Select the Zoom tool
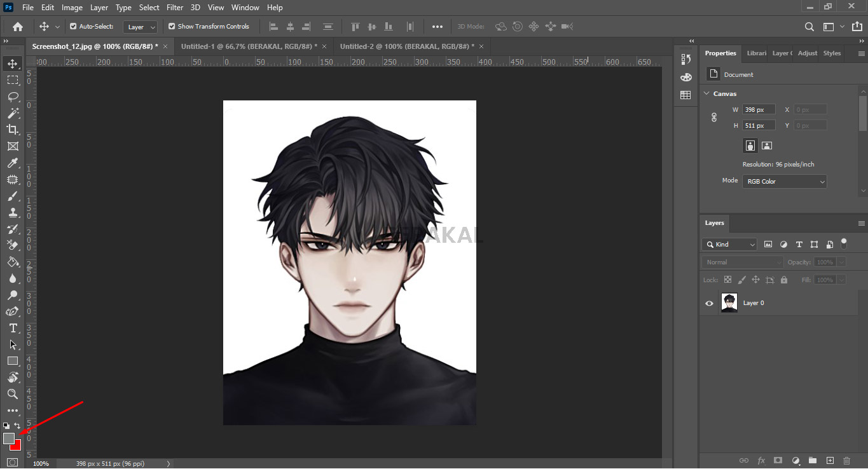The height and width of the screenshot is (469, 868). click(13, 394)
